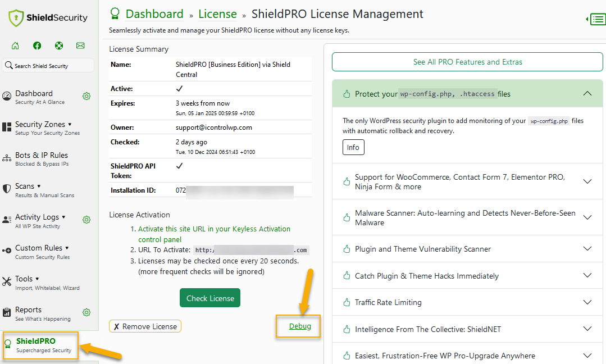Click the Remove License button

(145, 326)
